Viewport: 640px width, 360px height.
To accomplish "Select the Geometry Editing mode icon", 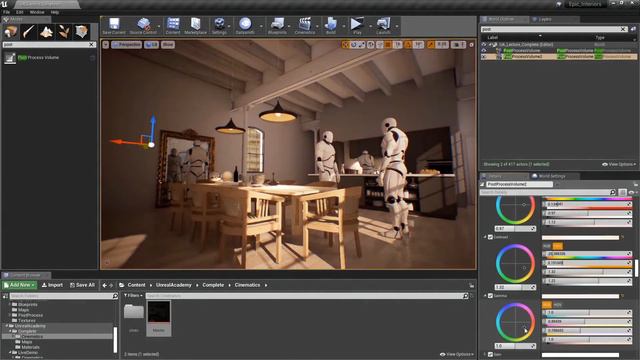I will (x=81, y=31).
